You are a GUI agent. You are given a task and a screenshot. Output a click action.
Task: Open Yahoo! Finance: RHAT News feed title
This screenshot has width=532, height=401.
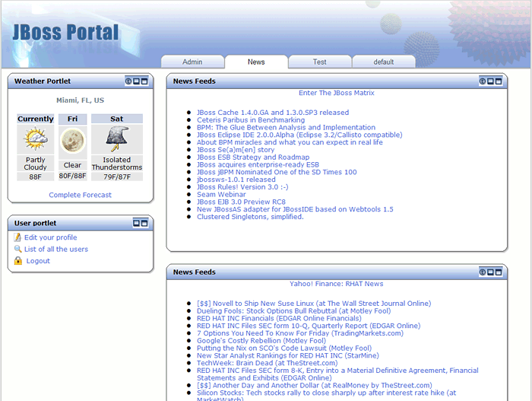pos(337,284)
